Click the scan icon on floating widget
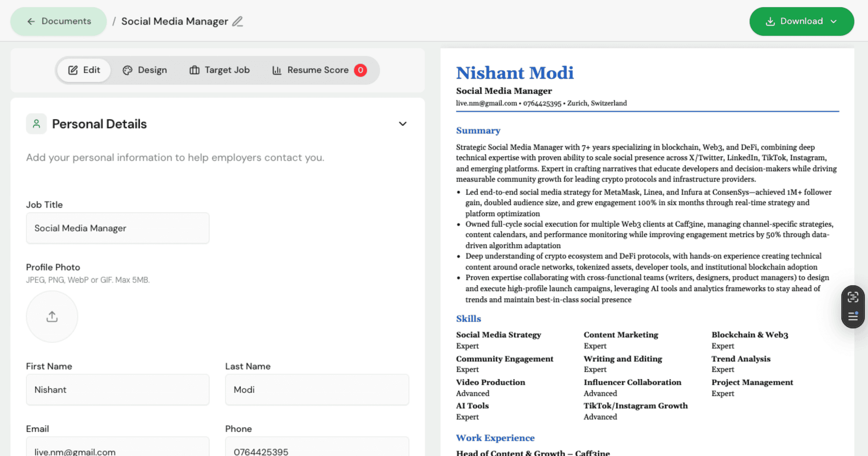 pos(853,297)
